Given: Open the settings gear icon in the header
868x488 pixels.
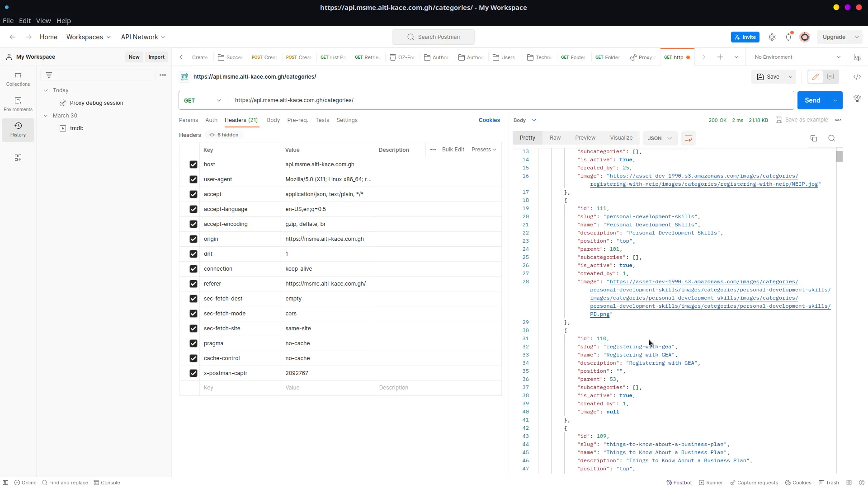Looking at the screenshot, I should [772, 37].
